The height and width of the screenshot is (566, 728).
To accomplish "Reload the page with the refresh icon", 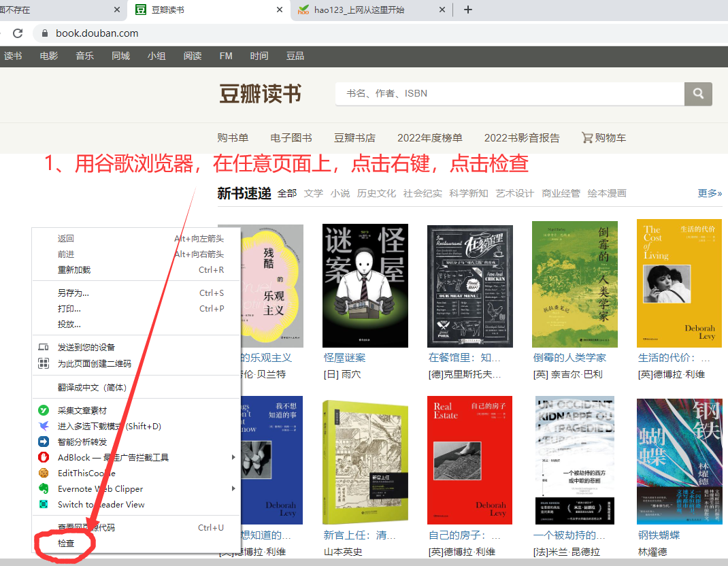I will point(18,33).
